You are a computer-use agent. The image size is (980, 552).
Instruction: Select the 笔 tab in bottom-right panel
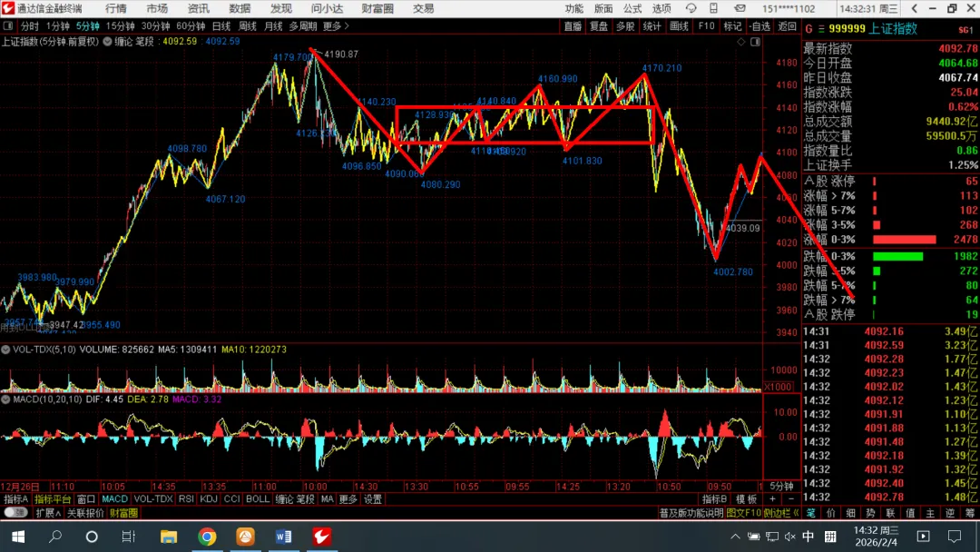pos(810,513)
